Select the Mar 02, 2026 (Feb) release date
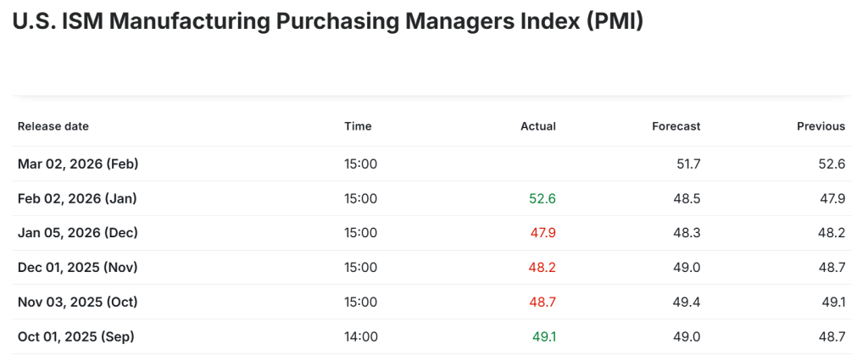868x361 pixels. coord(78,164)
